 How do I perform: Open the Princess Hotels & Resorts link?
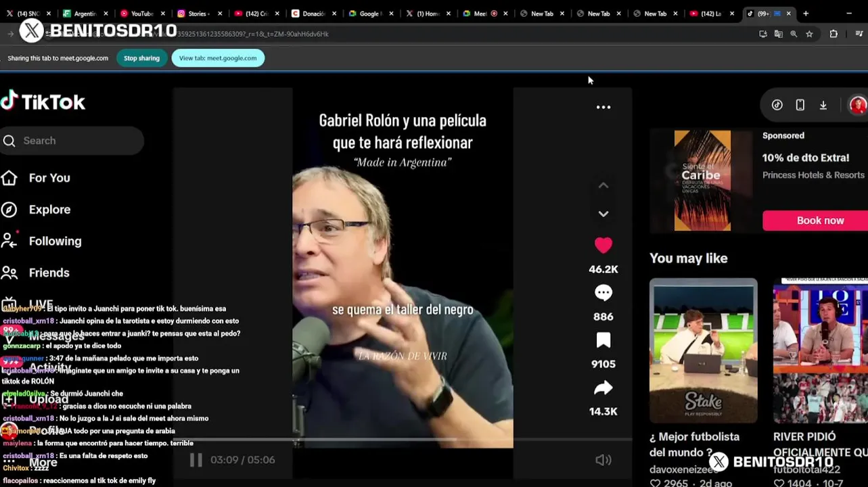813,175
